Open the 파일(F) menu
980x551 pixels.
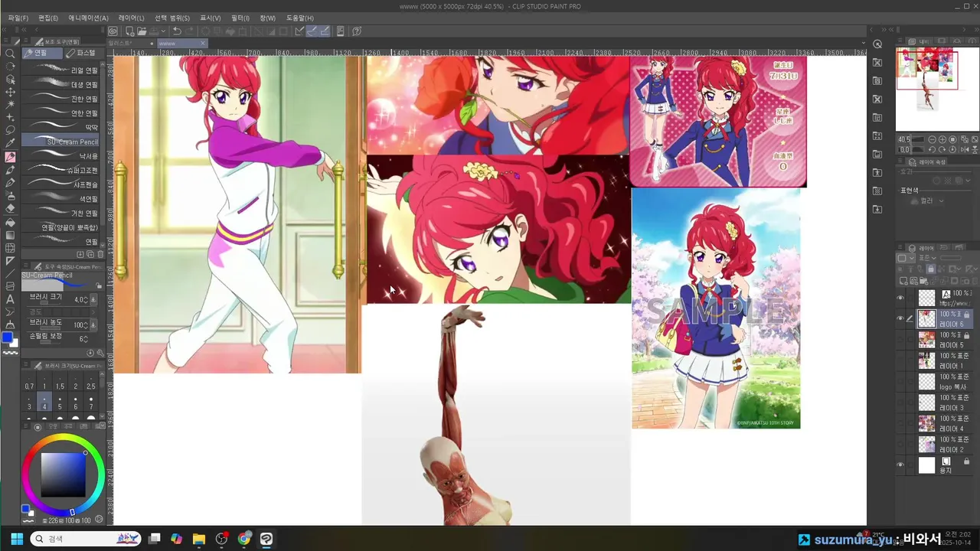tap(18, 18)
